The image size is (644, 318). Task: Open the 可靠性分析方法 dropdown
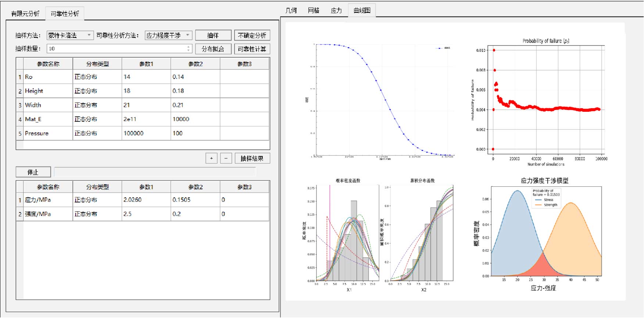point(168,35)
